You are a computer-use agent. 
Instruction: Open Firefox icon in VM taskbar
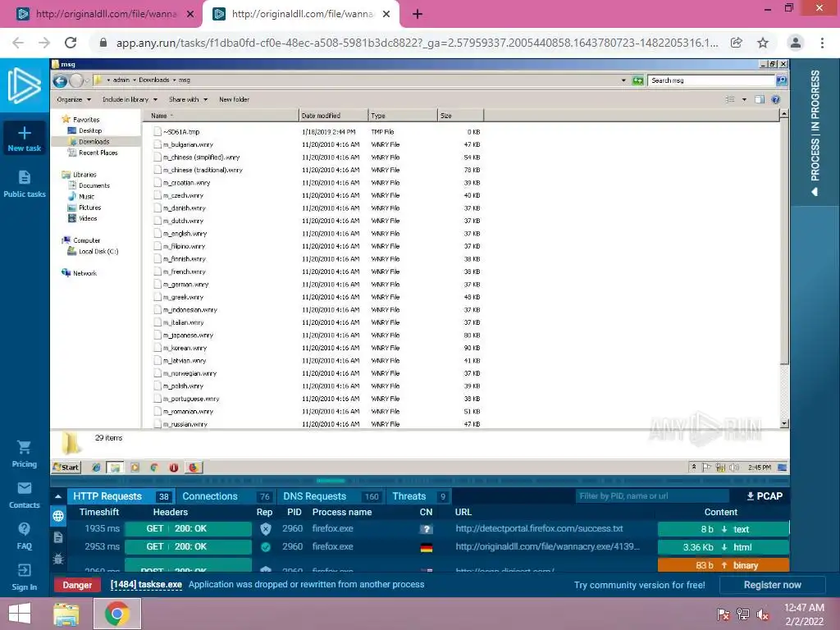click(194, 468)
